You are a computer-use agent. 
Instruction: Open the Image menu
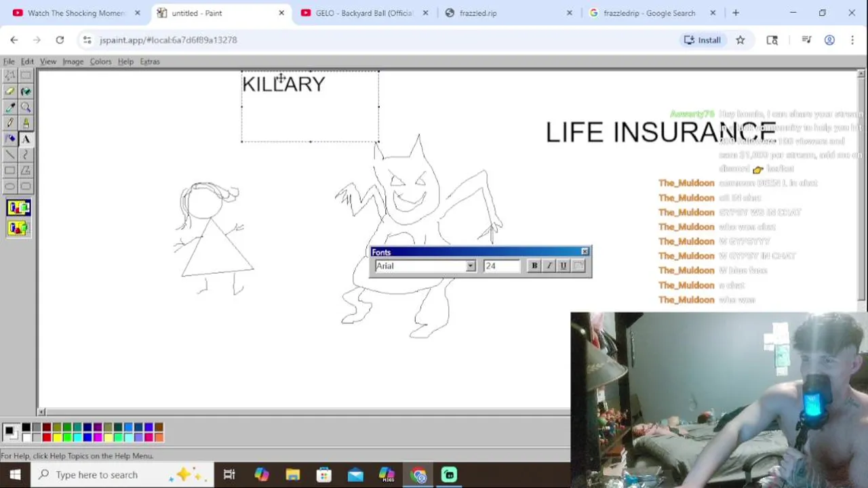(x=73, y=62)
